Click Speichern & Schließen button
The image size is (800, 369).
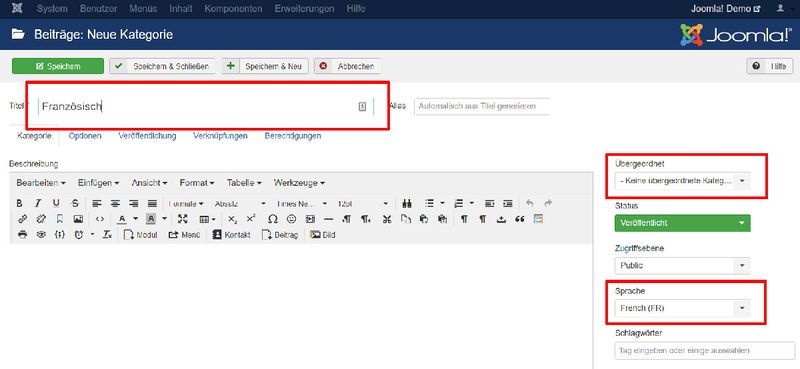(x=162, y=66)
